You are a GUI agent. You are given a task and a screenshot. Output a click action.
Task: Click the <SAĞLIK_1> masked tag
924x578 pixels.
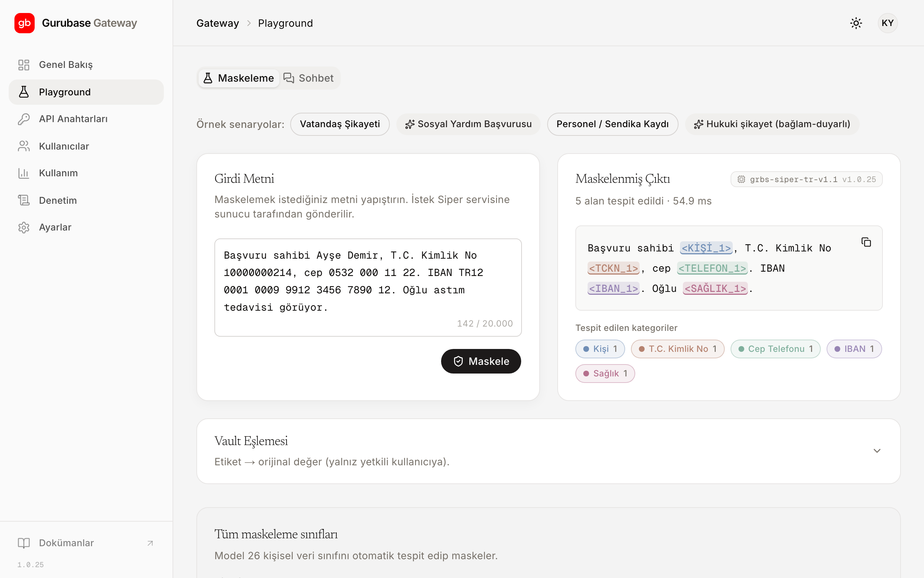pyautogui.click(x=715, y=289)
